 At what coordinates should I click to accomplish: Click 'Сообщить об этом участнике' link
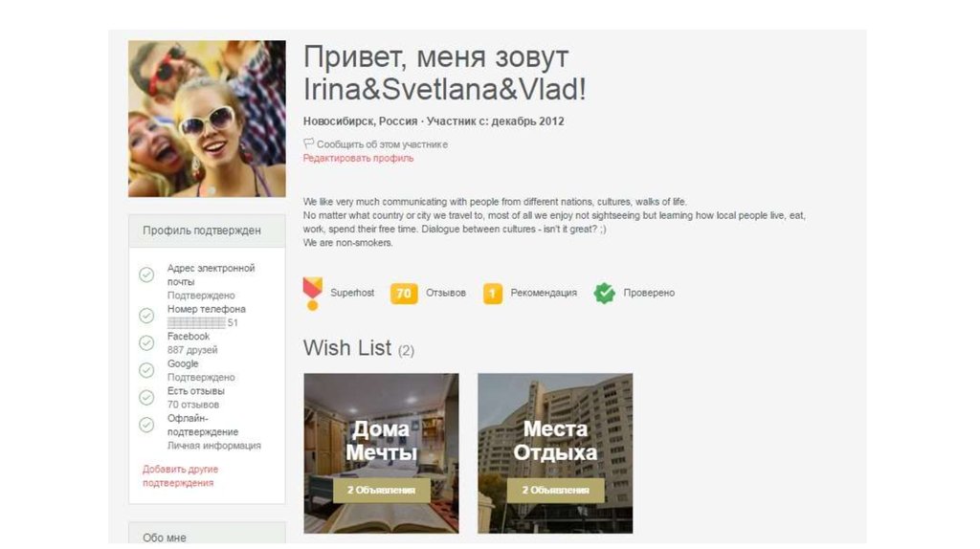tap(382, 144)
